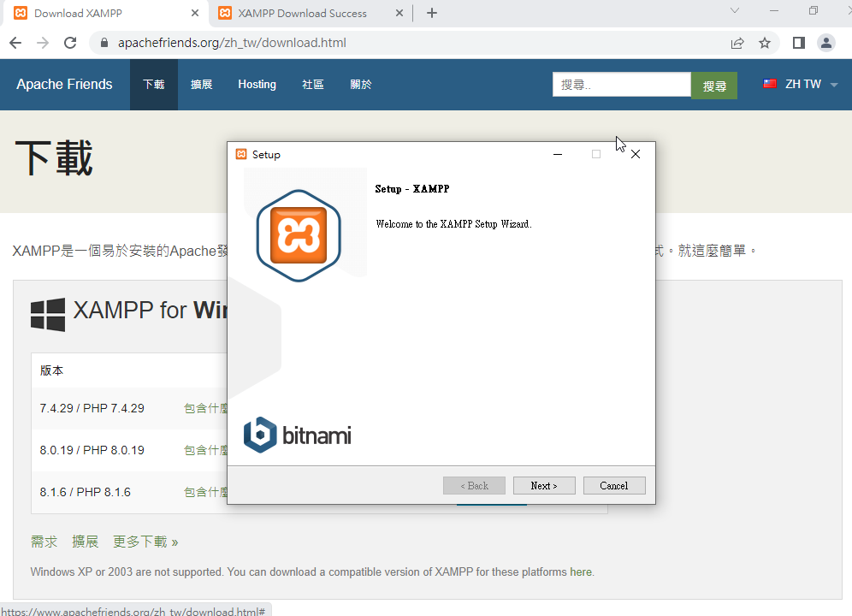Focus the 搜尋 search input field
The image size is (852, 616).
pos(622,84)
